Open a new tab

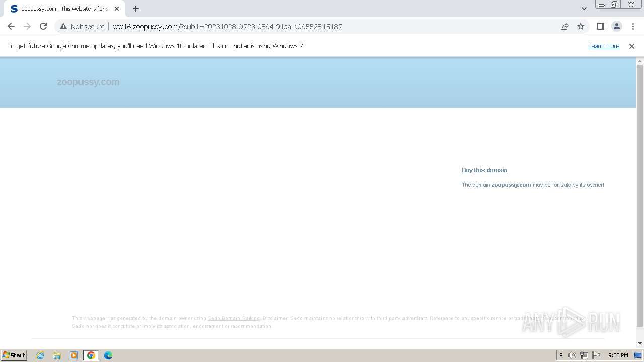point(136,9)
